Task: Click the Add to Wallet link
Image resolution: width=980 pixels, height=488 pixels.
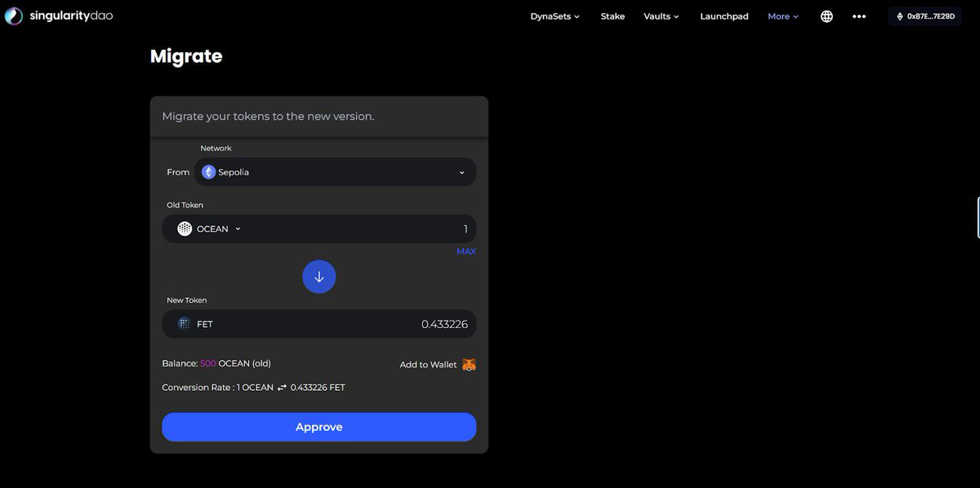Action: (x=428, y=365)
